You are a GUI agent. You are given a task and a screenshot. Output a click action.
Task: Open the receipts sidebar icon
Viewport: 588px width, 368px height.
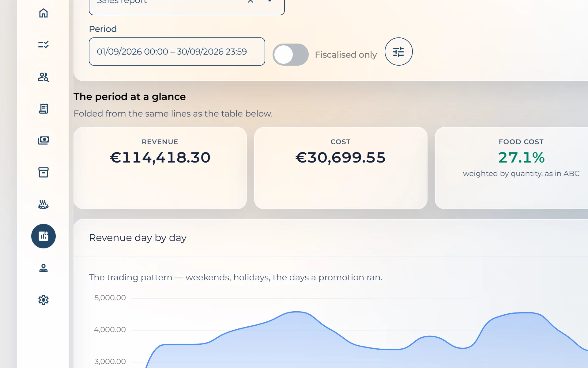coord(43,109)
